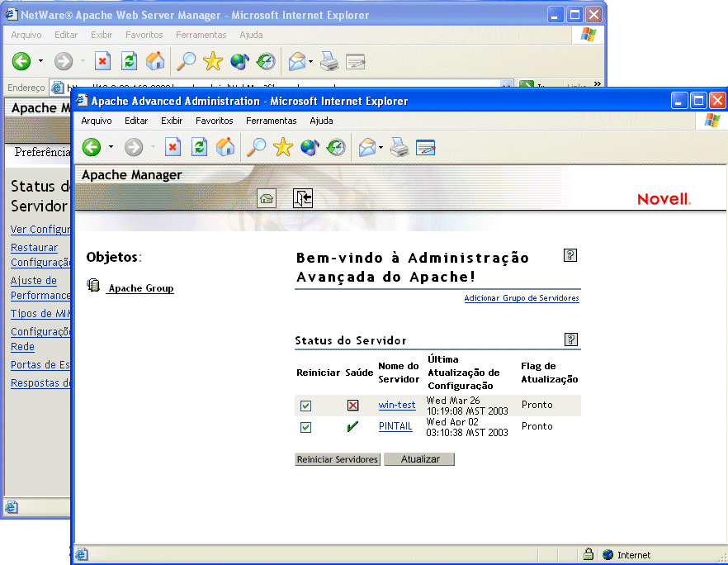The image size is (728, 565).
Task: Uncheck the Reiniciar checkbox for PINTAIL
Action: [x=305, y=426]
